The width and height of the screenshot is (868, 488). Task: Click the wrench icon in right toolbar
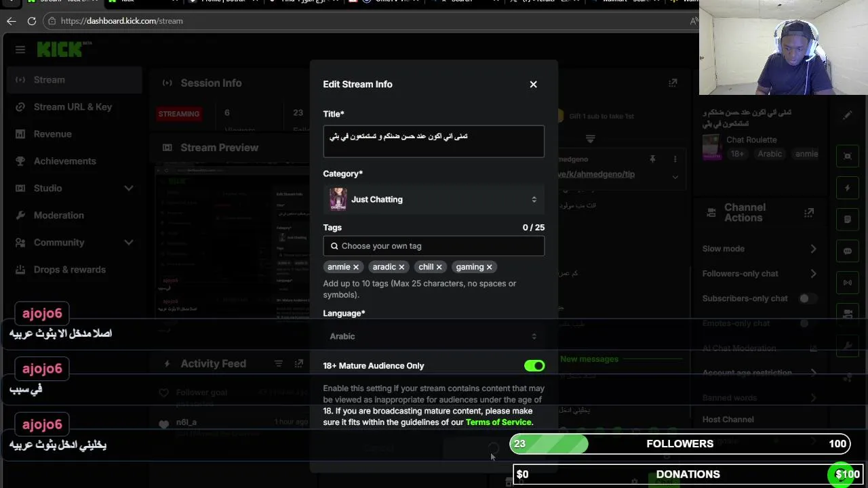tap(848, 346)
